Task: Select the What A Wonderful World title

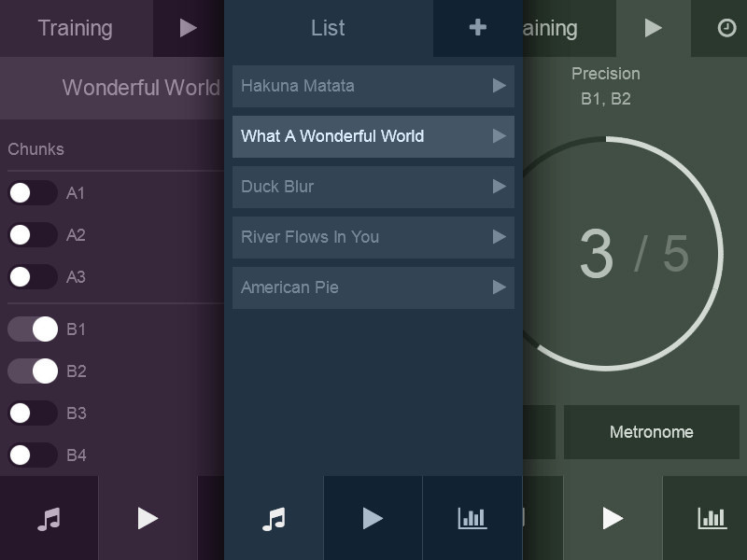Action: 332,136
